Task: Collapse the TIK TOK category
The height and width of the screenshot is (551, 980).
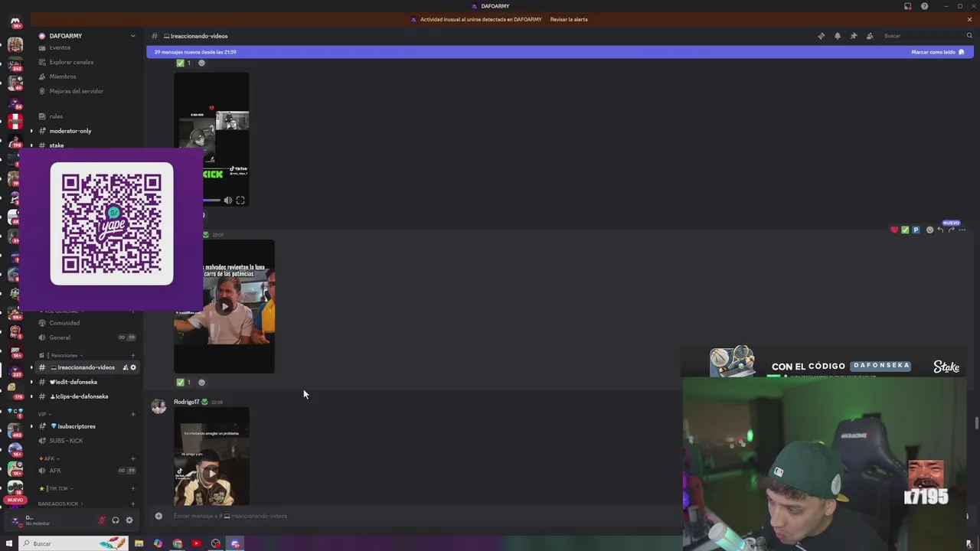Action: (56, 488)
